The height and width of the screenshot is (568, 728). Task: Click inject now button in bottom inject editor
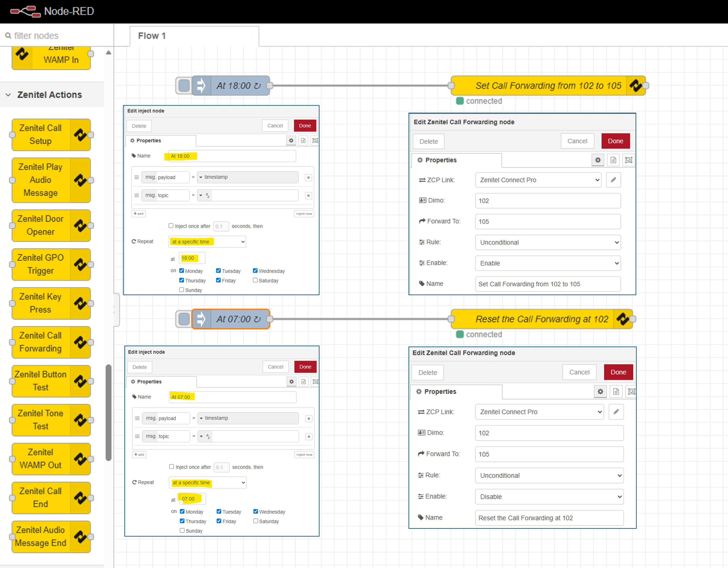pos(304,455)
